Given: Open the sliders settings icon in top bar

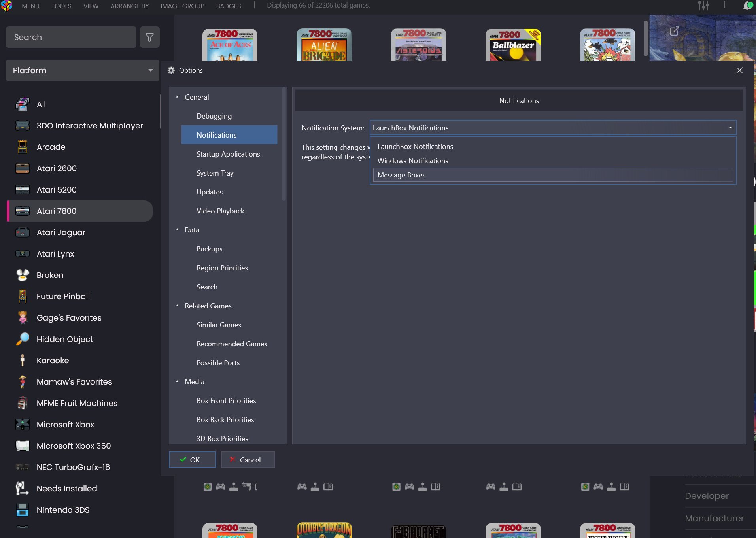Looking at the screenshot, I should (x=703, y=6).
